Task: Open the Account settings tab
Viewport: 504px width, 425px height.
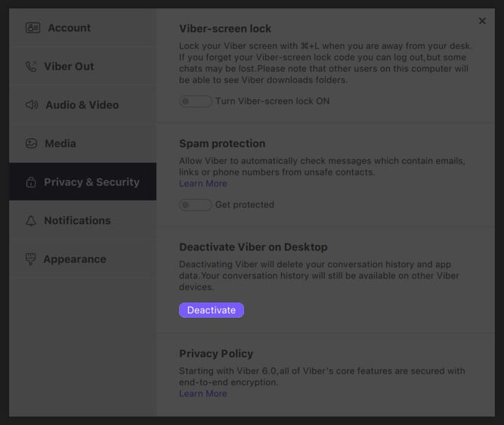Action: pos(82,28)
